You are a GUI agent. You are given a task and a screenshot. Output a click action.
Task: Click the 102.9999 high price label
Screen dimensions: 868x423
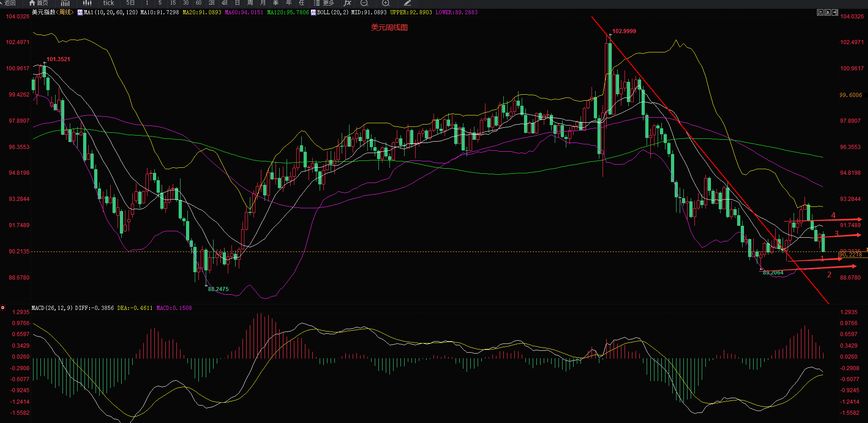coord(624,31)
